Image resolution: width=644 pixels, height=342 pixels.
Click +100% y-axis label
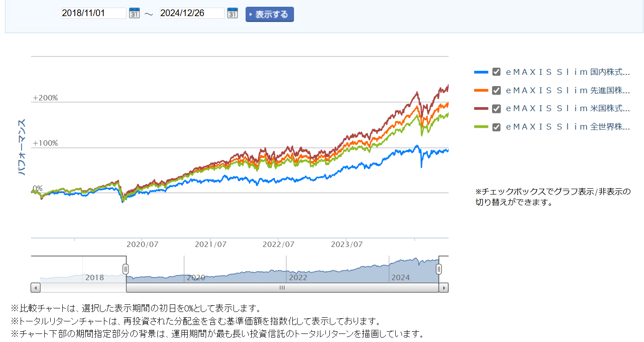click(45, 143)
